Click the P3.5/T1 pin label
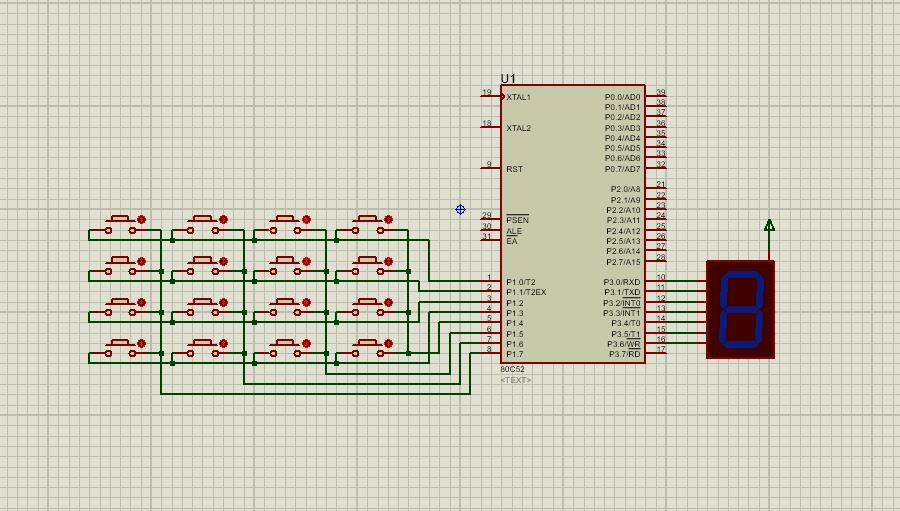Viewport: 900px width, 511px height. [626, 334]
